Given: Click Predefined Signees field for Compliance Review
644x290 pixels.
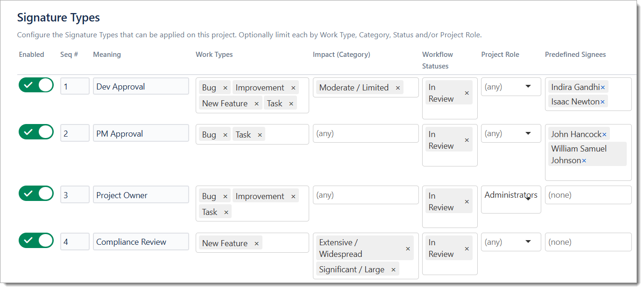Looking at the screenshot, I should [x=587, y=242].
